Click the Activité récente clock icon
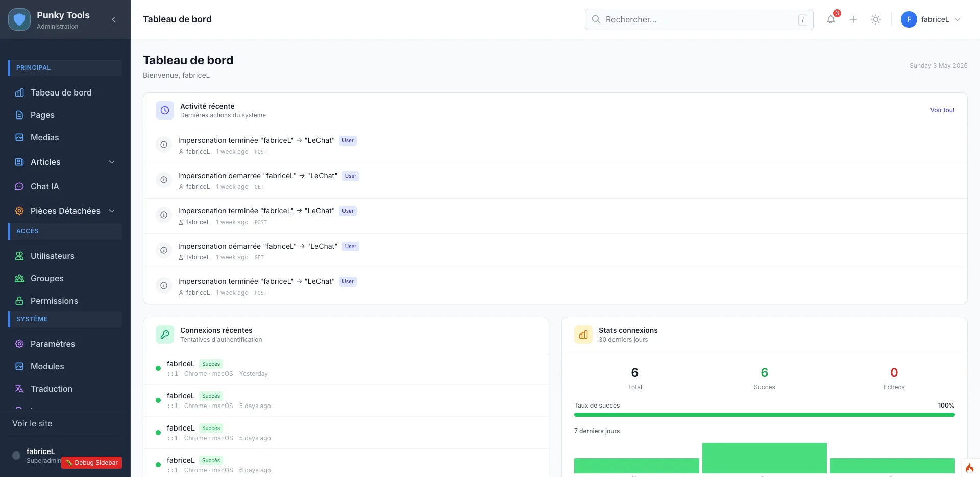Screen dimensions: 980x477 point(165,110)
